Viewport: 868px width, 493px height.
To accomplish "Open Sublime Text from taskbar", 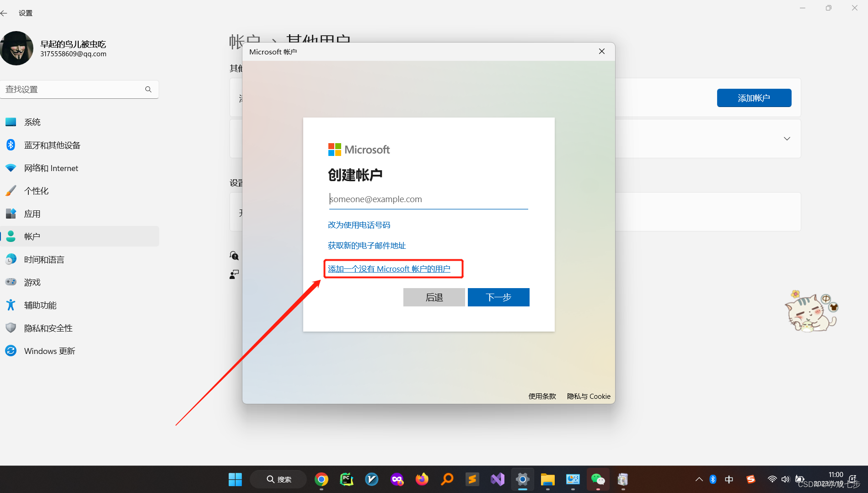I will [x=472, y=479].
